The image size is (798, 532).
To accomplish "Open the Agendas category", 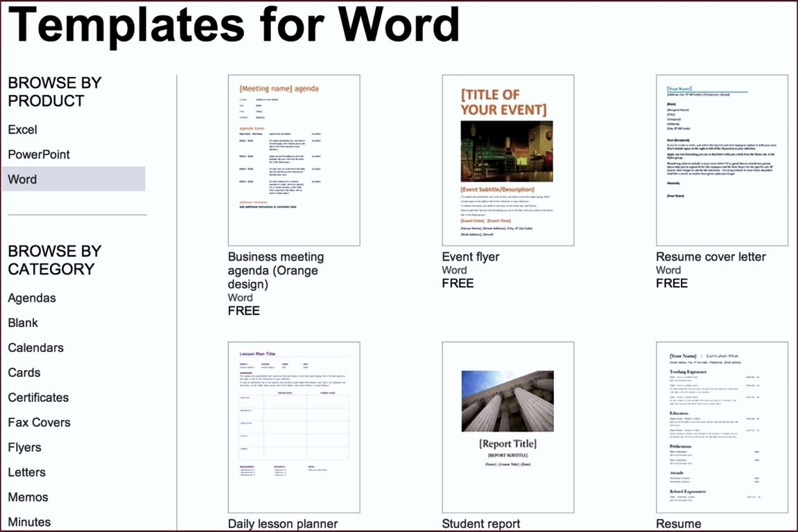I will click(32, 298).
